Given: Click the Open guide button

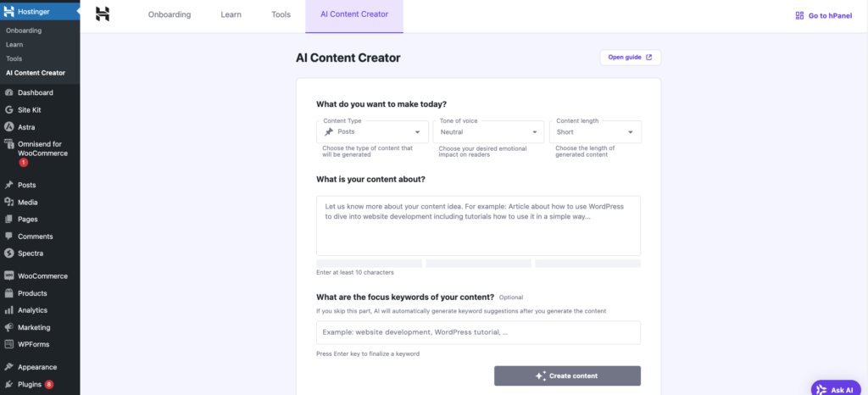Looking at the screenshot, I should click(630, 58).
